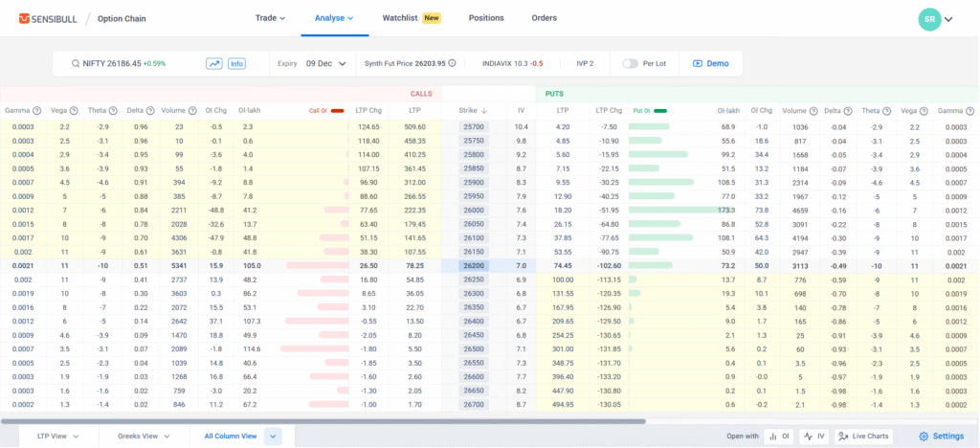Click put volume value 4659

[800, 210]
